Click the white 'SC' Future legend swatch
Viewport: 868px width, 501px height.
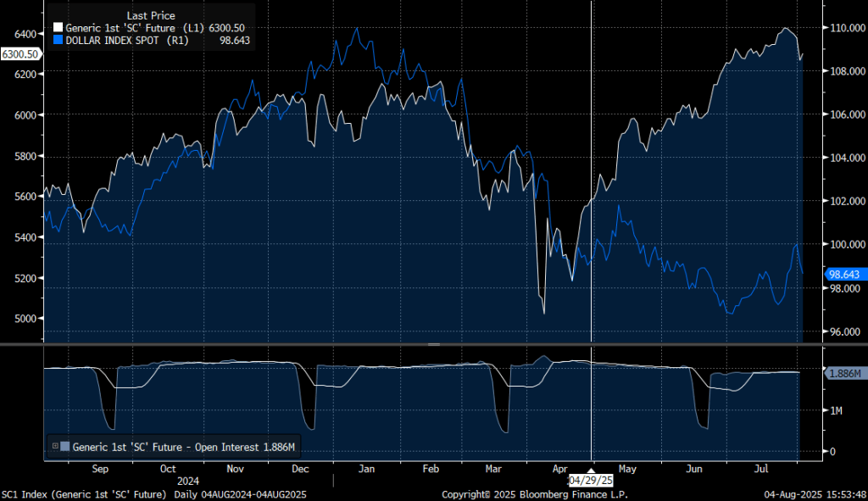point(58,29)
